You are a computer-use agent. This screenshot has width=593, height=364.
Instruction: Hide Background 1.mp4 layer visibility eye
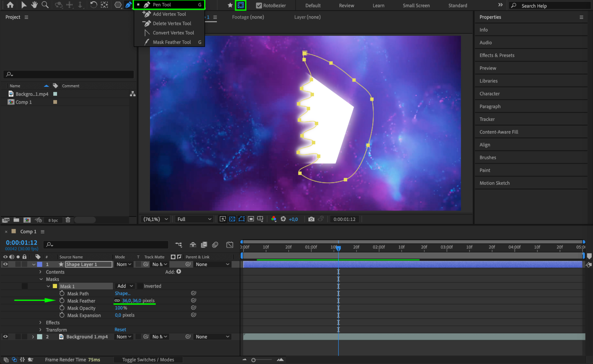[x=5, y=337]
